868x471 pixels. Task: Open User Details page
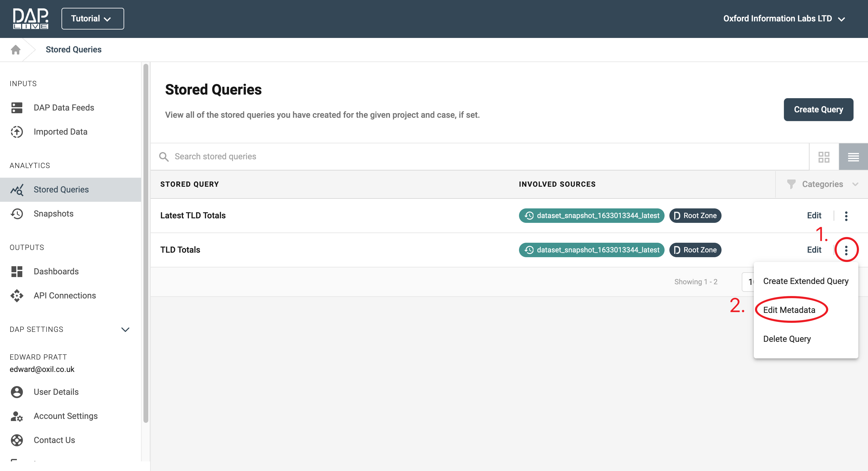(x=56, y=391)
